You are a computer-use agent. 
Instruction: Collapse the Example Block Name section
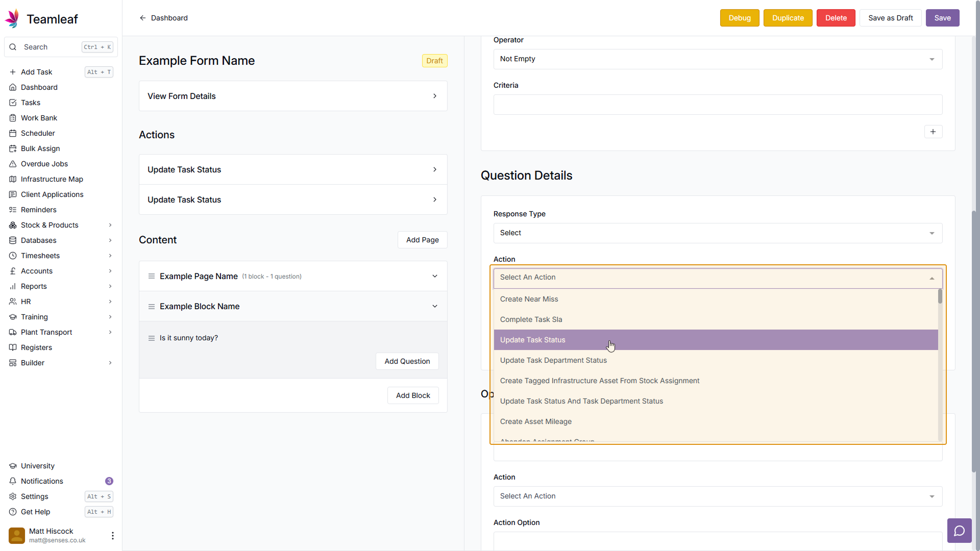point(434,306)
